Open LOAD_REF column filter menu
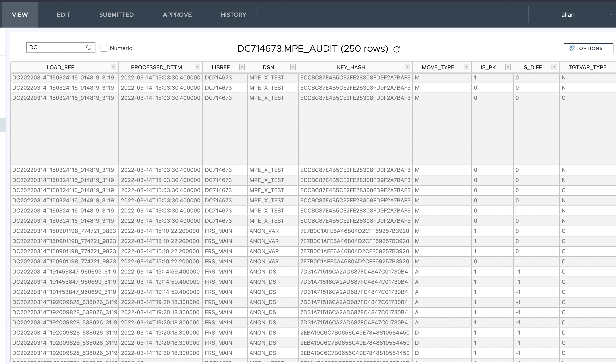This screenshot has width=616, height=364. click(x=113, y=67)
